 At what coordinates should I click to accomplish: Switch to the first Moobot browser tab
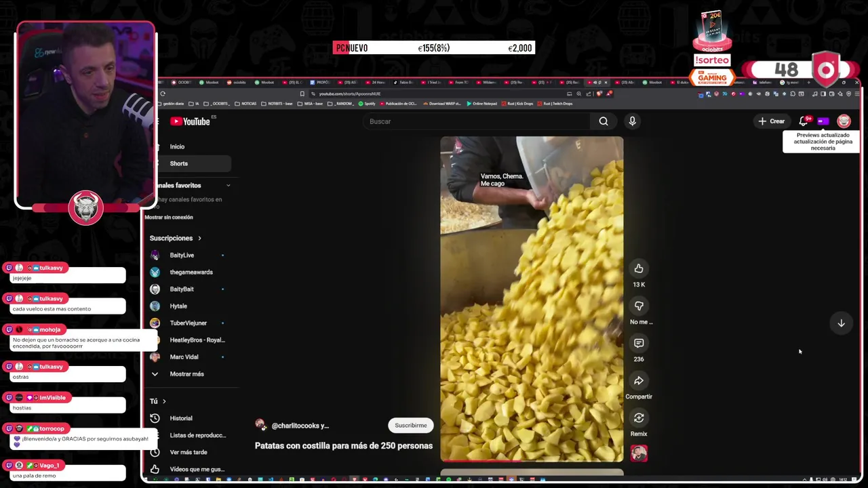tap(210, 82)
